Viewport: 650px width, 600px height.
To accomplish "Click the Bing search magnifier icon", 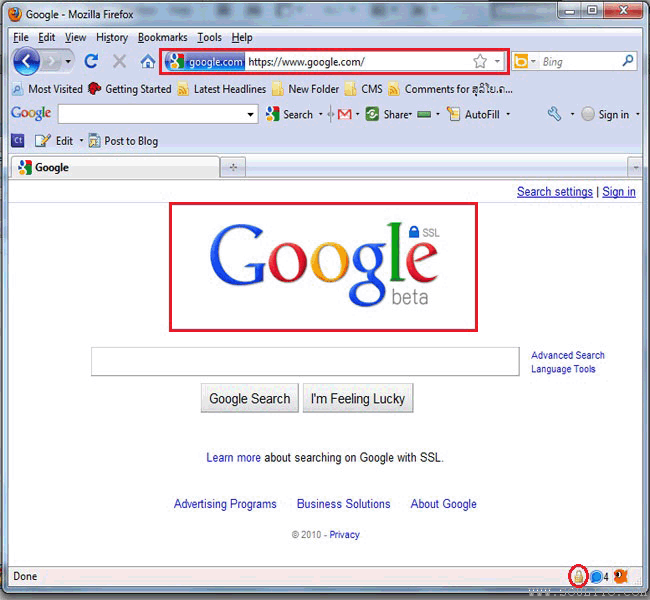I will [x=628, y=61].
